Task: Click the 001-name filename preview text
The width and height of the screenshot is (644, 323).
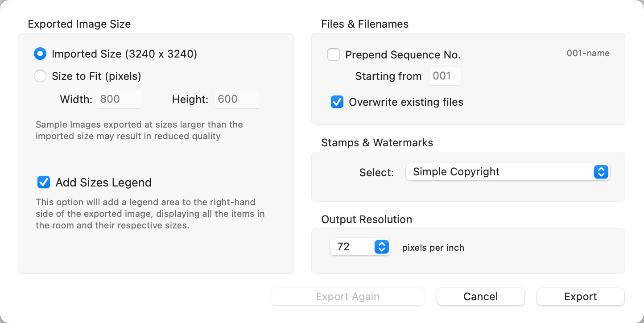Action: (588, 54)
